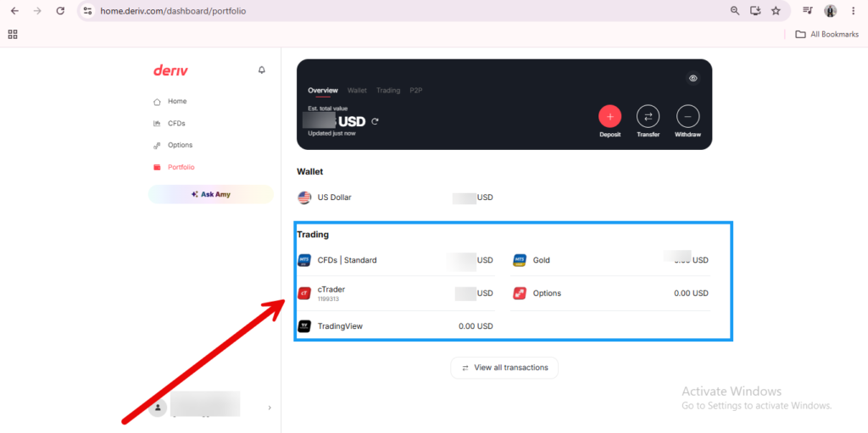Bookmark this page with the star

pos(776,10)
